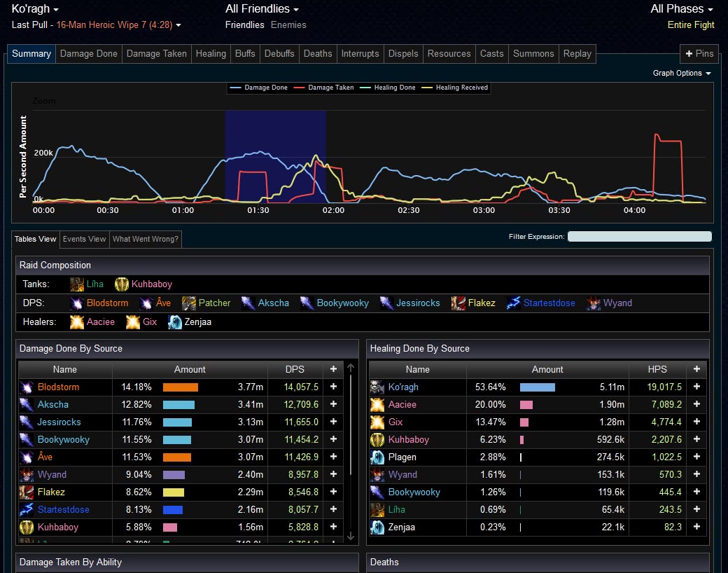Click Blodstorm's orange damage bar
Viewport: 728px width, 573px height.
point(181,387)
